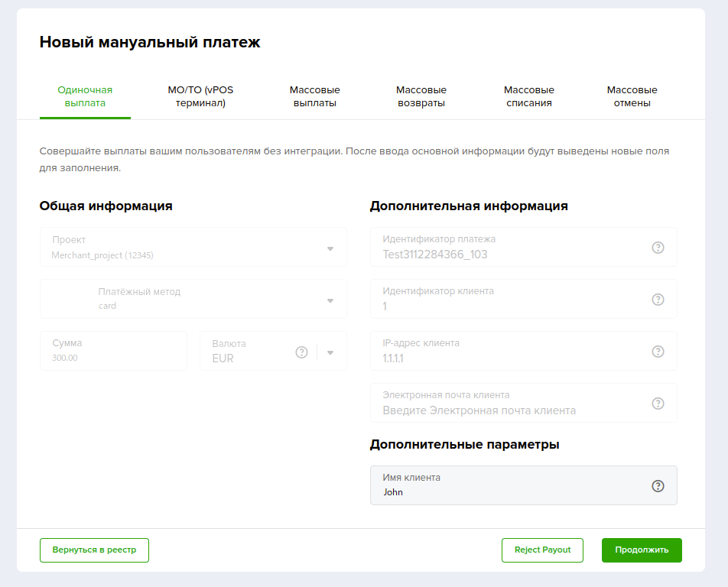
Task: Click the Merchant_project (12345) value
Action: [x=102, y=255]
